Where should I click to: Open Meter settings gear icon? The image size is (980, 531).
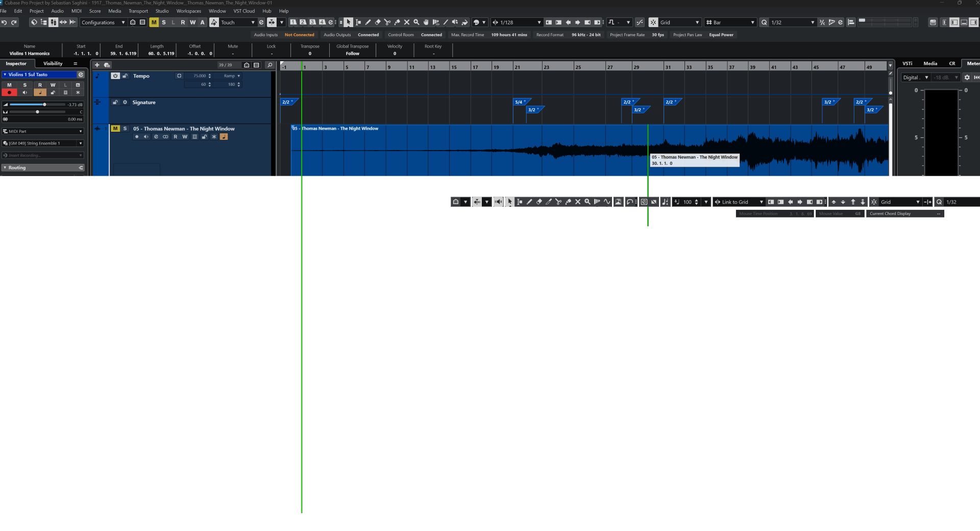pyautogui.click(x=967, y=78)
